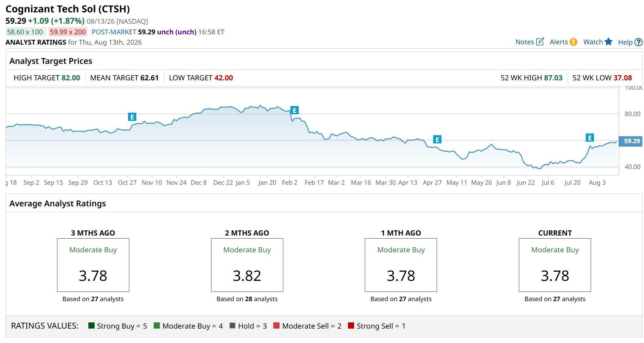Select the 2 MTHS AGO 3.82 rating box
Viewport: 644px width, 343px height.
(247, 265)
